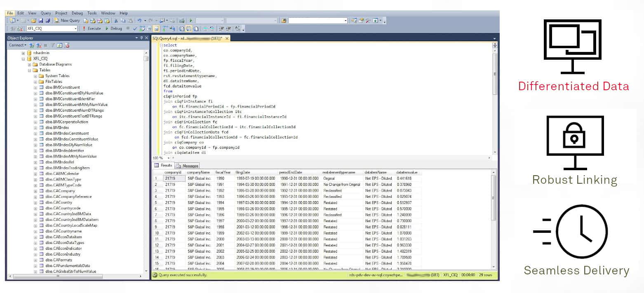The image size is (644, 293).
Task: Click the Disconnect icon in Object Explorer
Action: click(39, 45)
